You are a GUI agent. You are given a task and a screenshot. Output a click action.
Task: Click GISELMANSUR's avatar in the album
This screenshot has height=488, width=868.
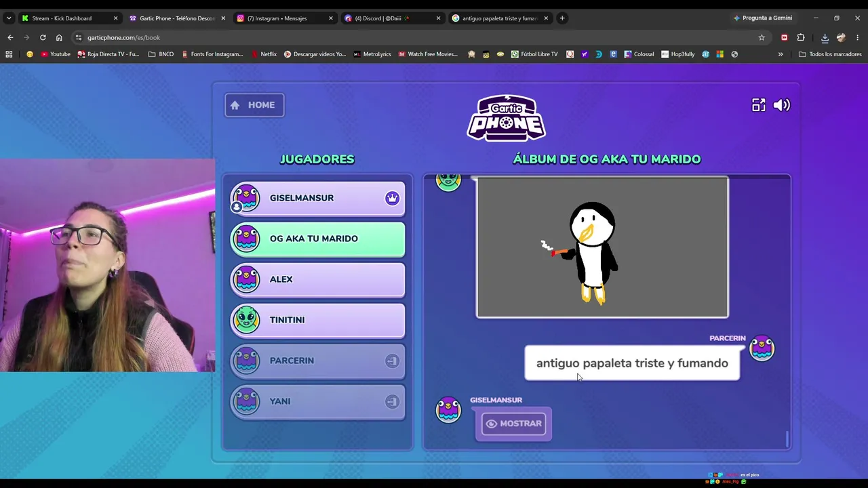pyautogui.click(x=448, y=410)
